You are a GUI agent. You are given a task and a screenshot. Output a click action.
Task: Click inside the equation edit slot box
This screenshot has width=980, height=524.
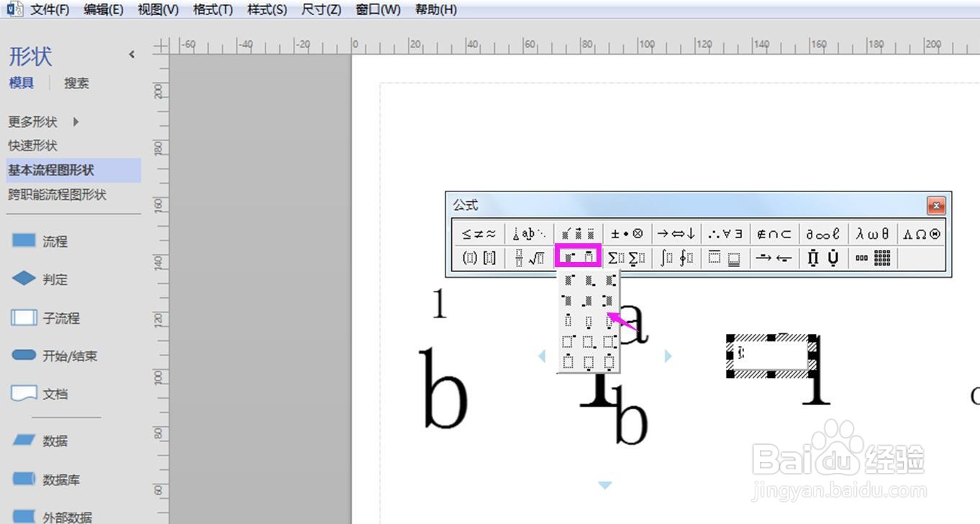click(771, 355)
